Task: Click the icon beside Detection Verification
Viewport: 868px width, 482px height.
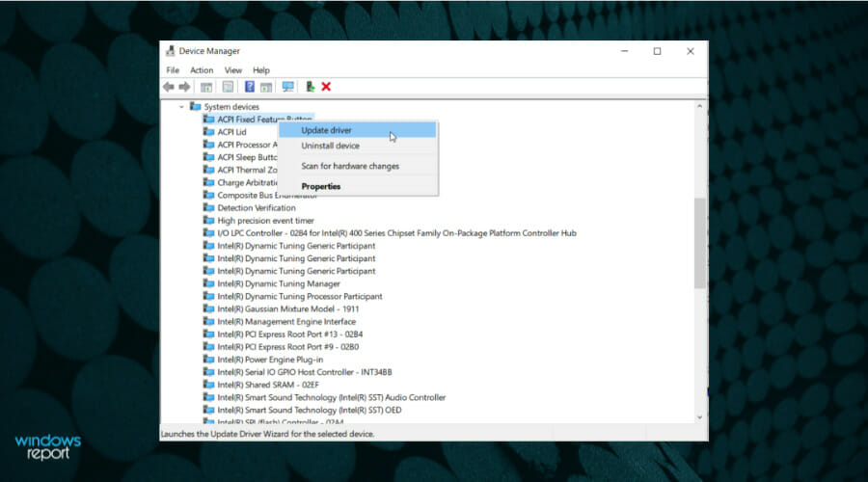Action: [x=208, y=207]
